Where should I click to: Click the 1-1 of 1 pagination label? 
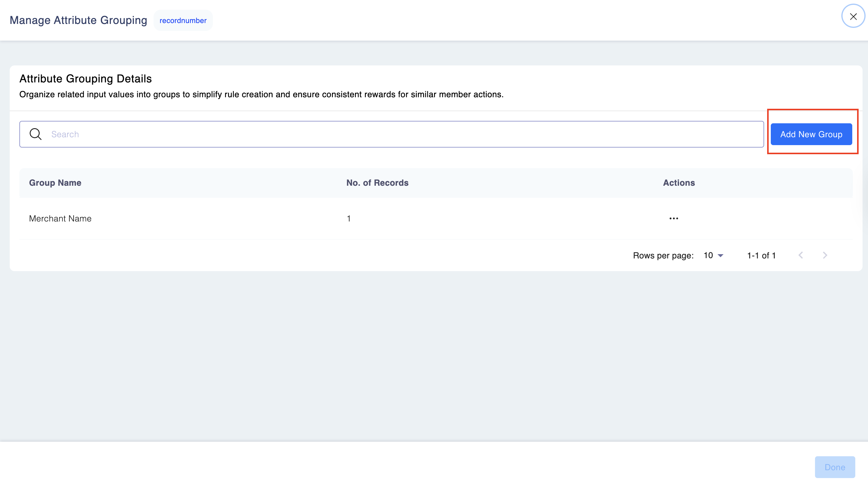coord(761,255)
